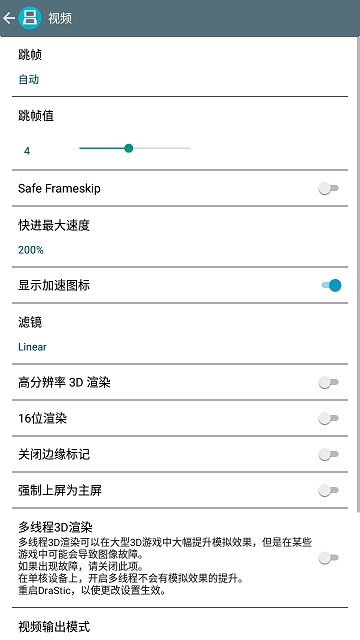Open the 快进最大速度 selection
The width and height of the screenshot is (360, 640).
pyautogui.click(x=180, y=237)
